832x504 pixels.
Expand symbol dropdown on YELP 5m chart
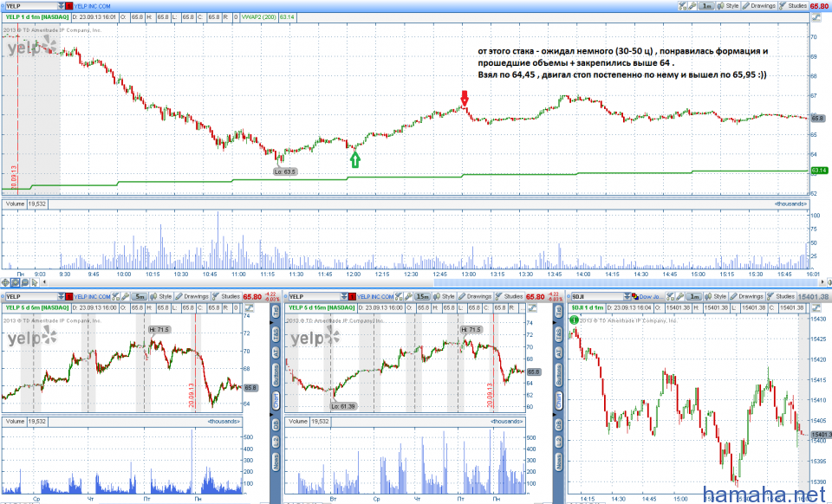[x=61, y=297]
